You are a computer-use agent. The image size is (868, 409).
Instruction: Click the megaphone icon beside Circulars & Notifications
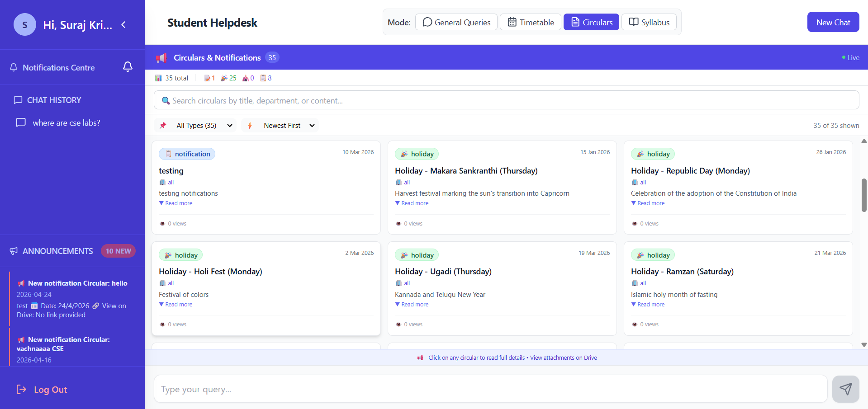(161, 57)
